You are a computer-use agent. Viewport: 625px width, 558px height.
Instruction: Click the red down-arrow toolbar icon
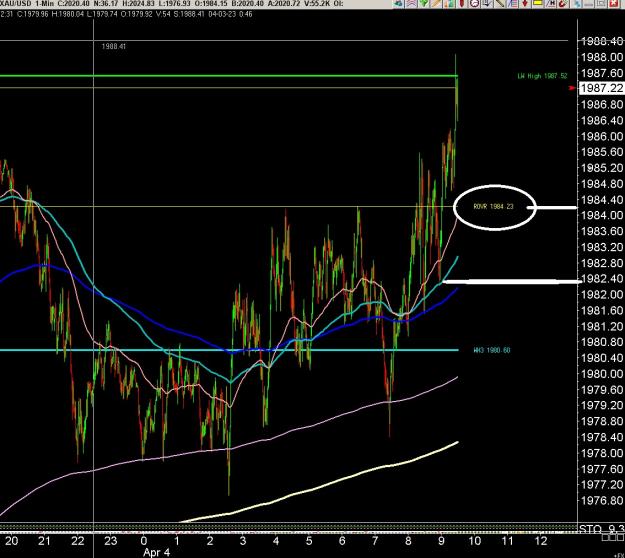(525, 3)
